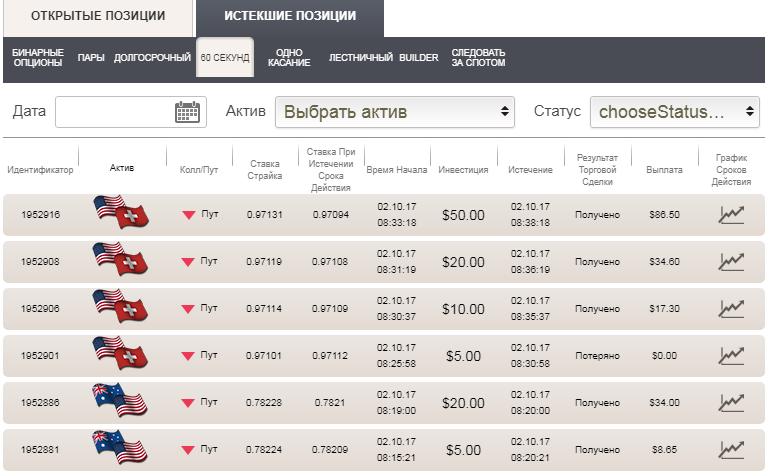Sort by Результат Торговой Сделки header
The width and height of the screenshot is (767, 472).
coord(597,170)
